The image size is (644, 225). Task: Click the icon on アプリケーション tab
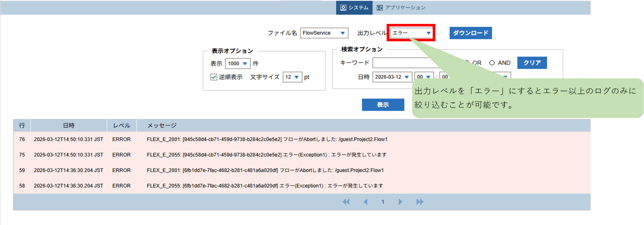click(380, 7)
